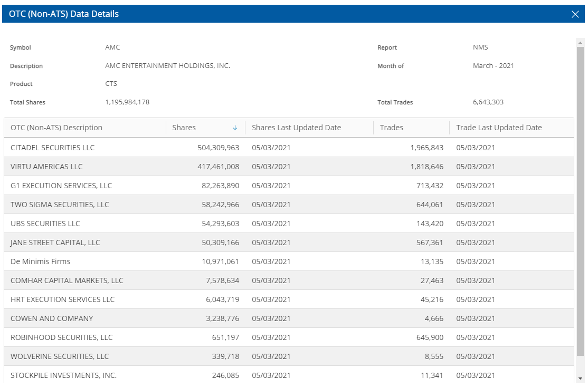Select UBS SECURITIES LLC row
This screenshot has height=388, width=588.
45,224
